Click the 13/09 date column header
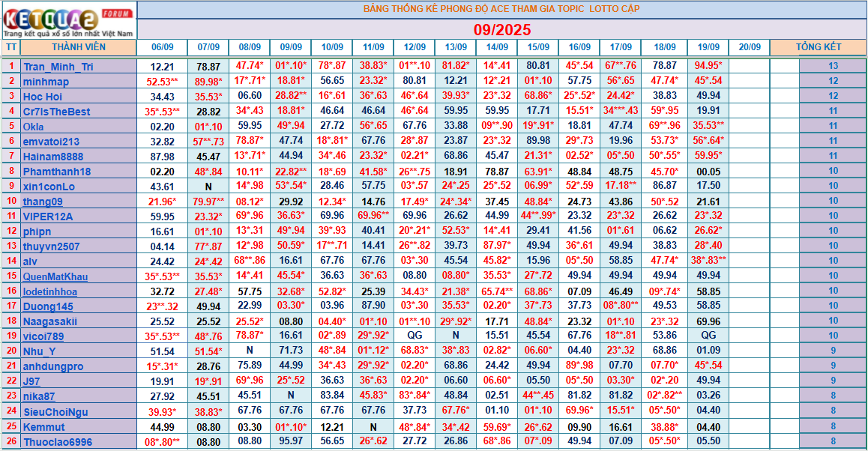Screen dimensions: 868x451 456,47
